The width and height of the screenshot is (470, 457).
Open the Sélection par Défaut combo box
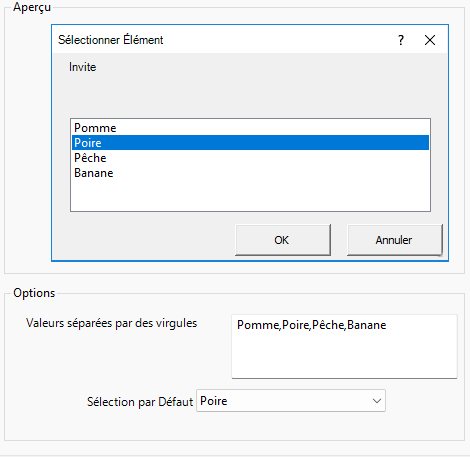[x=291, y=401]
